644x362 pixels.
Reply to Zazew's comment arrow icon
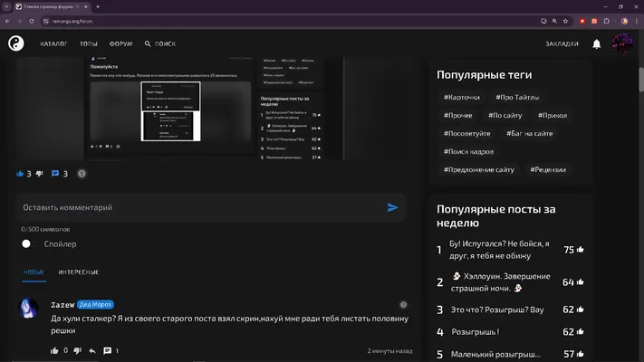pyautogui.click(x=92, y=351)
